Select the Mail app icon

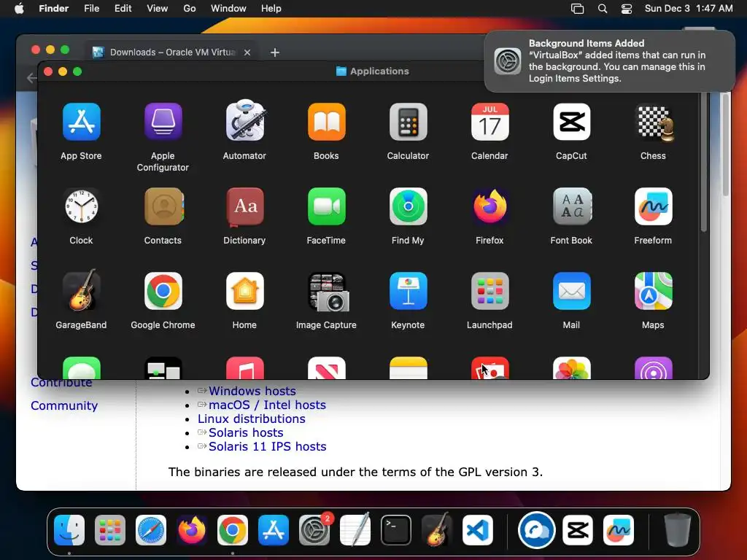pyautogui.click(x=572, y=291)
